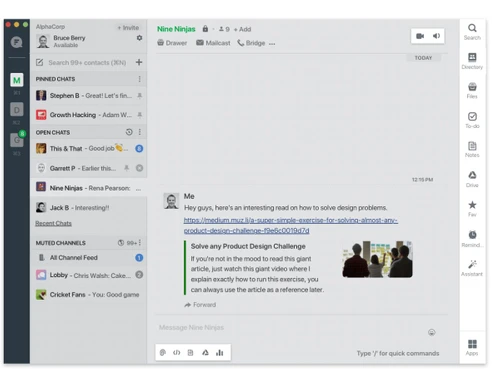Open the Stephen B pinned chat

click(89, 96)
